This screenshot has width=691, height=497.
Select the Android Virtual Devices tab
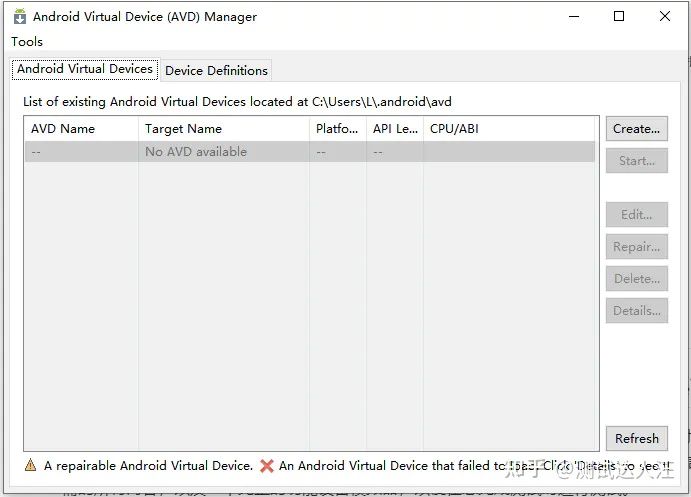(x=85, y=69)
